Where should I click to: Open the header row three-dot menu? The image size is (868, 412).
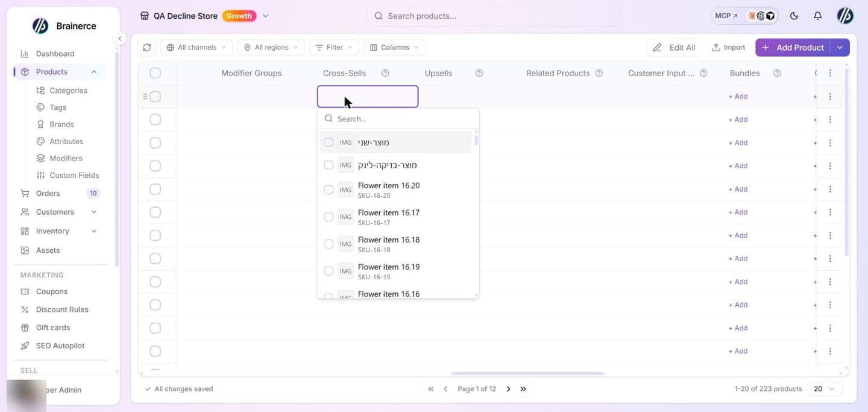[830, 73]
